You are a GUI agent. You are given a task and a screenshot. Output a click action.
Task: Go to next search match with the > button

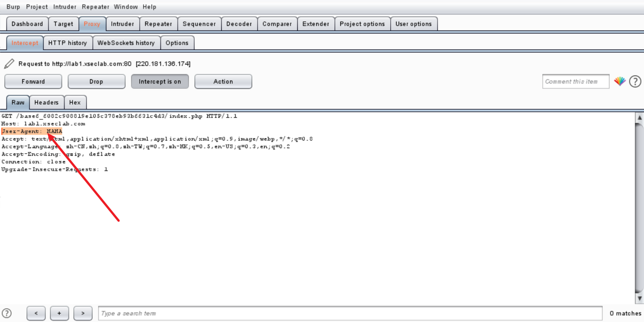[x=83, y=313]
